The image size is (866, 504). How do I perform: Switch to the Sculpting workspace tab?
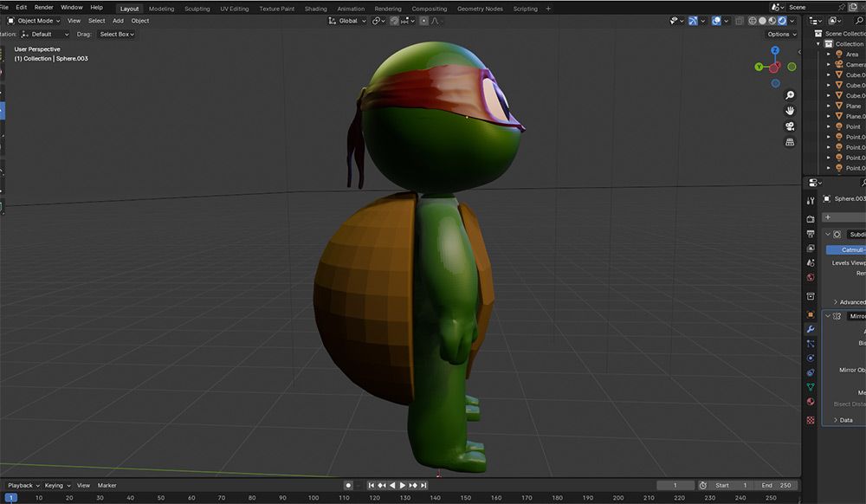197,9
